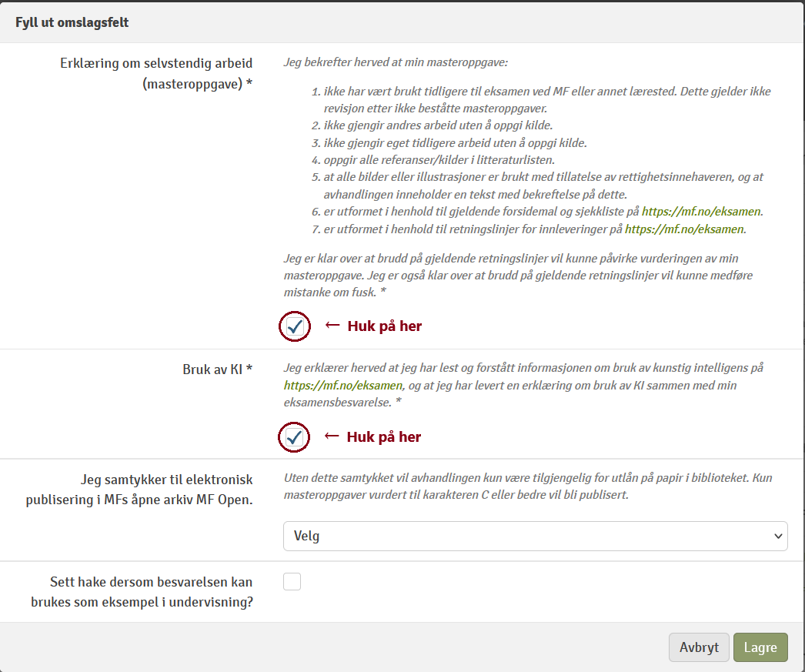This screenshot has width=805, height=672.
Task: Enable use as example in teaching checkbox
Action: point(292,582)
